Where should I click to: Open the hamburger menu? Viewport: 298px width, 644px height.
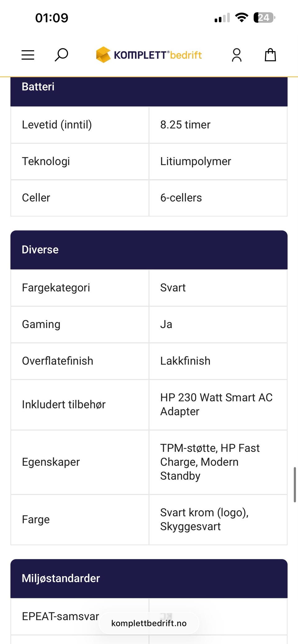click(28, 55)
